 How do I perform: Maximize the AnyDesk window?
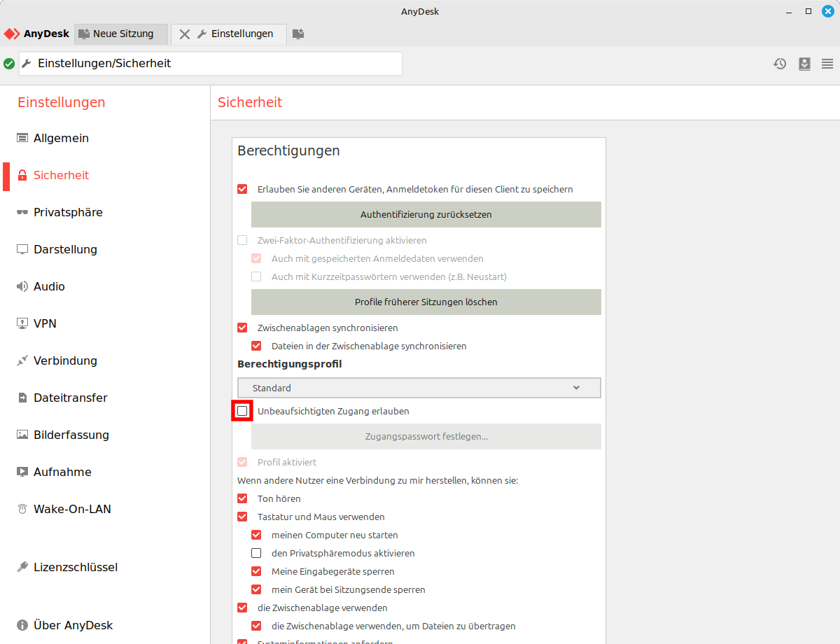808,11
